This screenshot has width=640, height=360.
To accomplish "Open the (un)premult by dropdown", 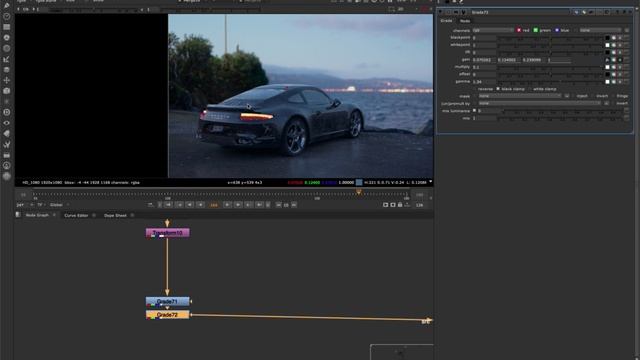I will [x=540, y=103].
